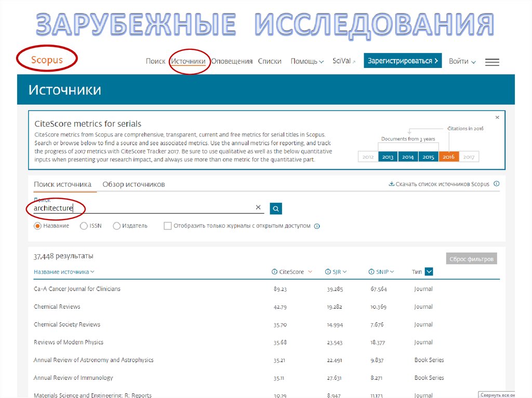532x398 pixels.
Task: Click info icon after Scopus sources download link
Action: coord(496,184)
